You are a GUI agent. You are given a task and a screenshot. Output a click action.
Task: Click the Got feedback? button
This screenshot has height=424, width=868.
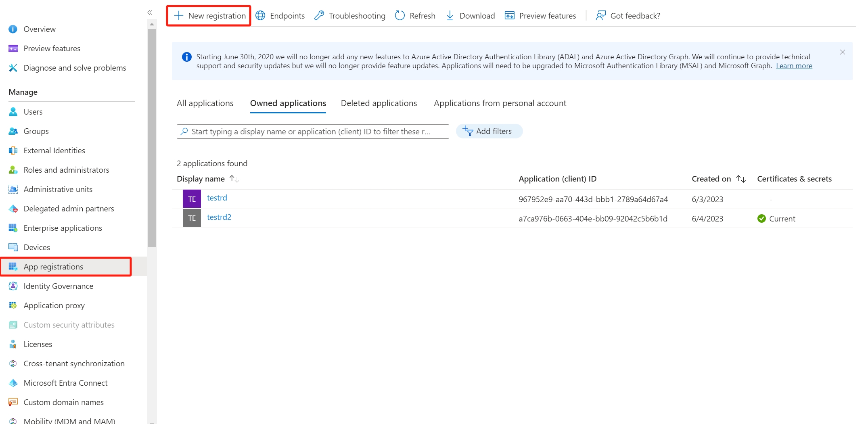click(628, 16)
